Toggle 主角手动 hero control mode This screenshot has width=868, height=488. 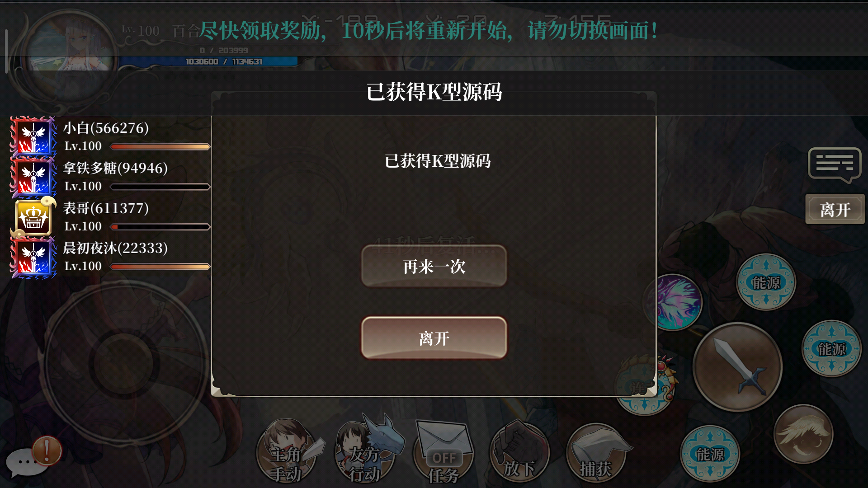(x=286, y=451)
